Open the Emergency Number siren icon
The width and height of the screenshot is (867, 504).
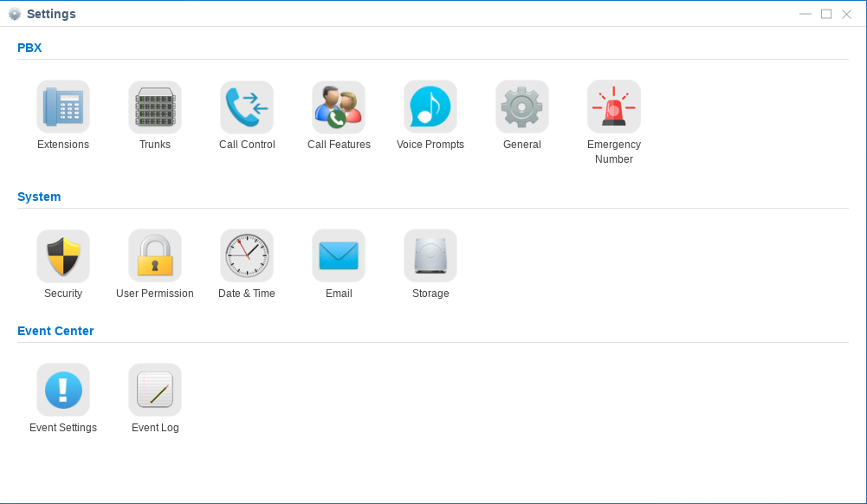[x=614, y=107]
